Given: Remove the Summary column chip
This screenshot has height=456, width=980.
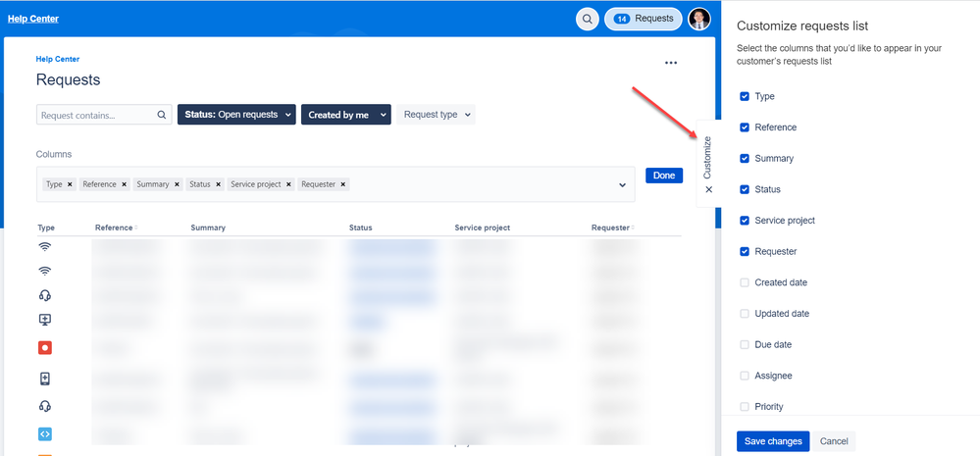Looking at the screenshot, I should click(177, 184).
